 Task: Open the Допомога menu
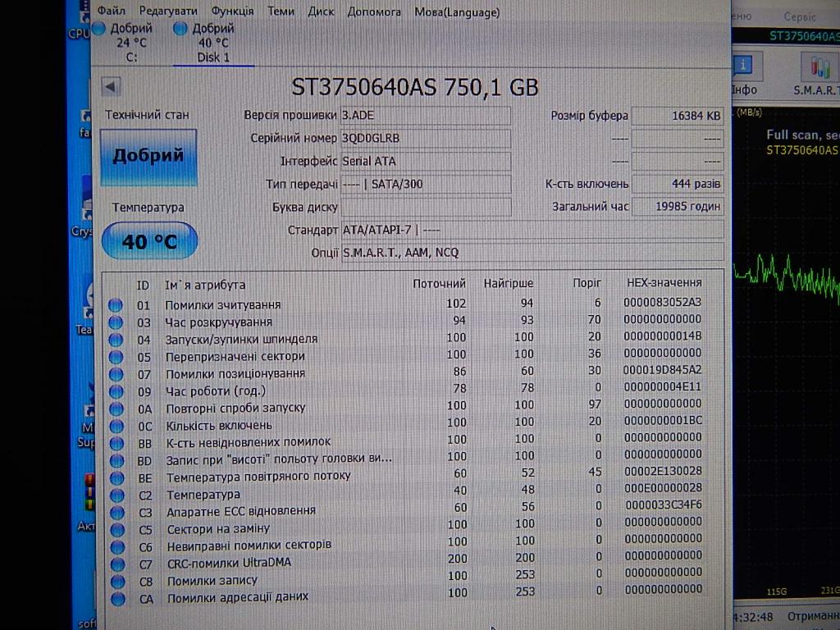tap(374, 11)
